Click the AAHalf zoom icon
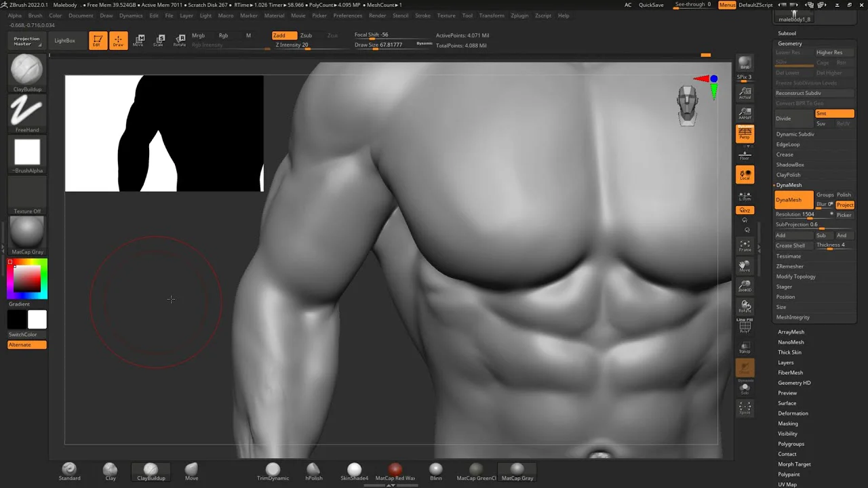868x488 pixels. (745, 113)
